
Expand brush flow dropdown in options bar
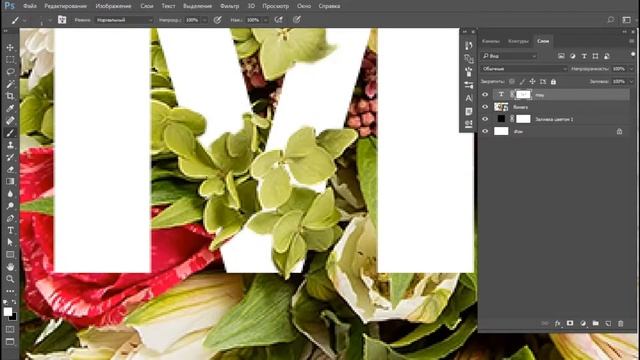pos(265,20)
